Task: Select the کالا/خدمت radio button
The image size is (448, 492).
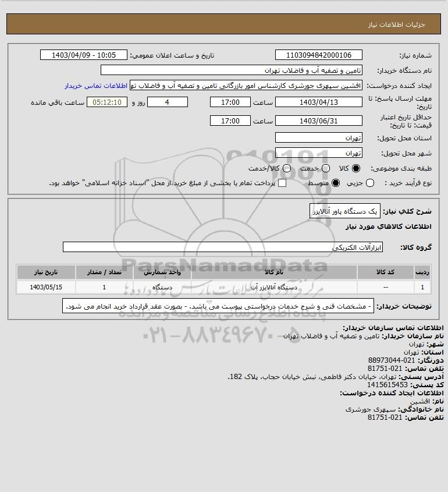Action: pos(286,168)
